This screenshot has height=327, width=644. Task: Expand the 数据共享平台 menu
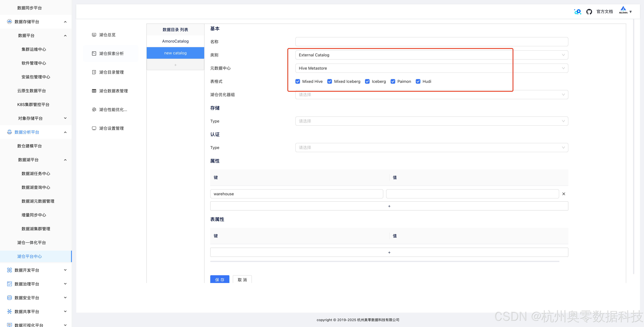[x=65, y=311]
